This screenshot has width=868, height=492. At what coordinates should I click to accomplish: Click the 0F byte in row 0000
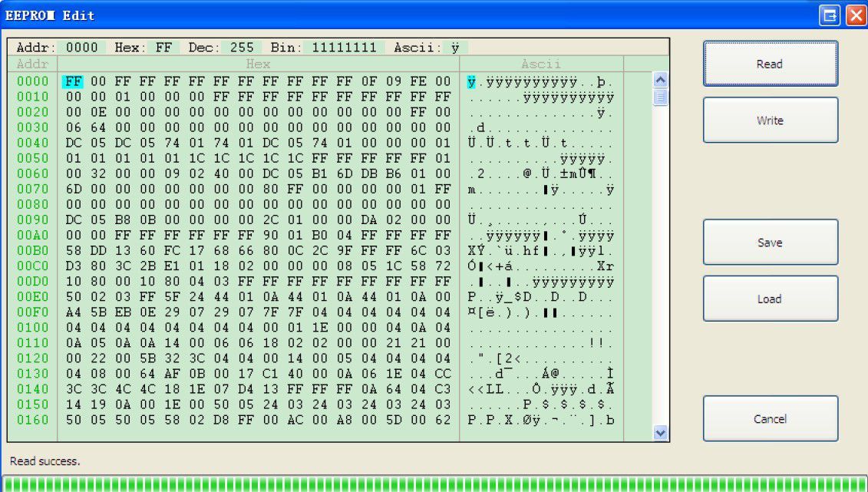(x=368, y=81)
